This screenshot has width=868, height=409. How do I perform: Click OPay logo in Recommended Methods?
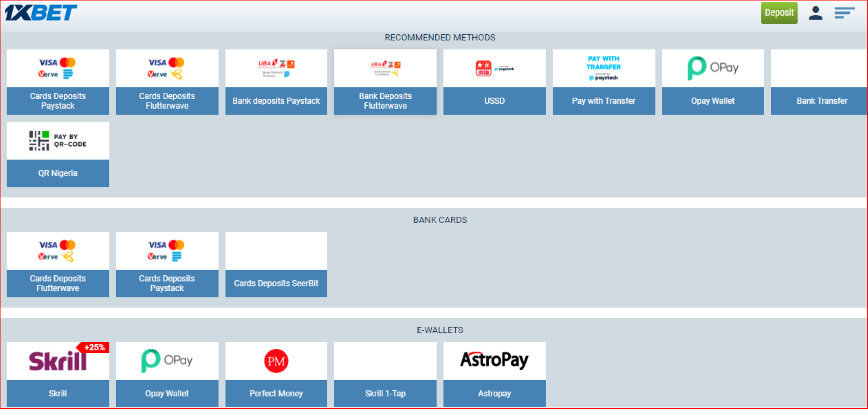(x=713, y=68)
